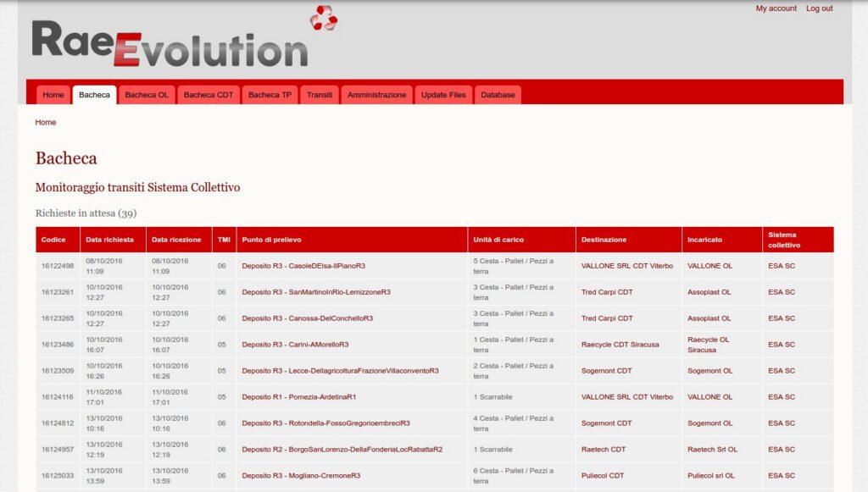Open the Lecce-DellagricolturaFrazioneVillaconventoR3 deposit link

(x=340, y=371)
